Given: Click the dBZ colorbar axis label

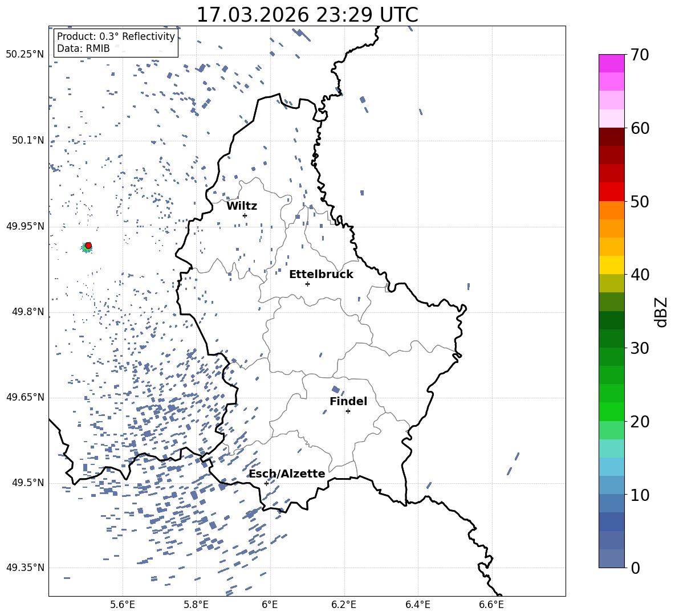Looking at the screenshot, I should [662, 312].
